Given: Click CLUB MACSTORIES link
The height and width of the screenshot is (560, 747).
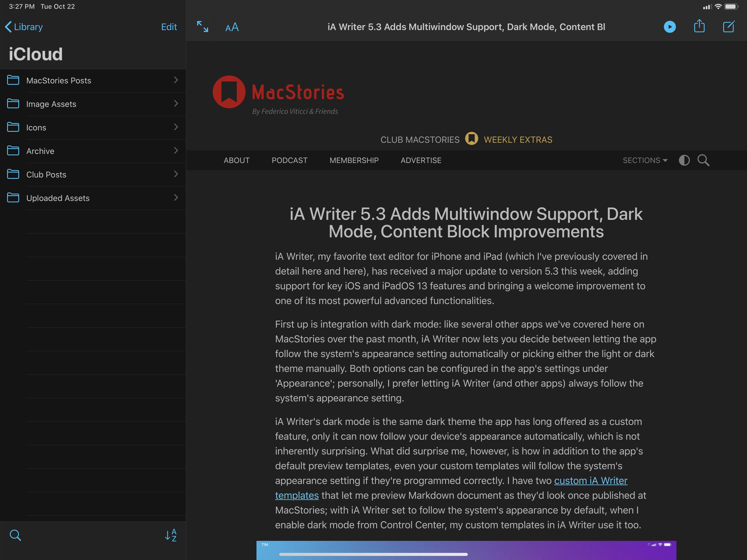Looking at the screenshot, I should click(x=420, y=139).
